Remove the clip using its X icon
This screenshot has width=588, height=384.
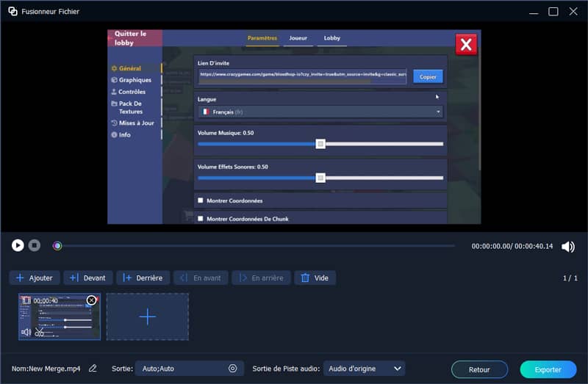91,300
